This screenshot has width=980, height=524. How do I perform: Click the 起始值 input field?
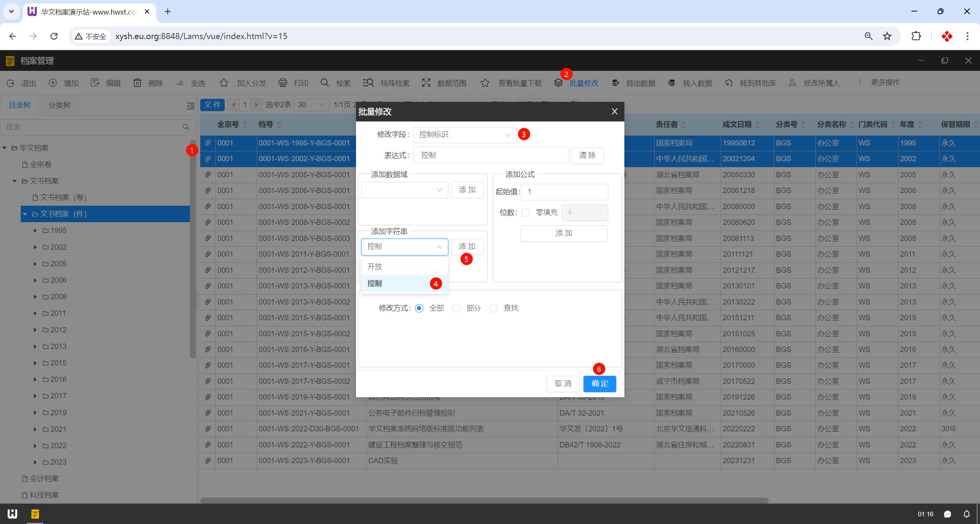564,192
